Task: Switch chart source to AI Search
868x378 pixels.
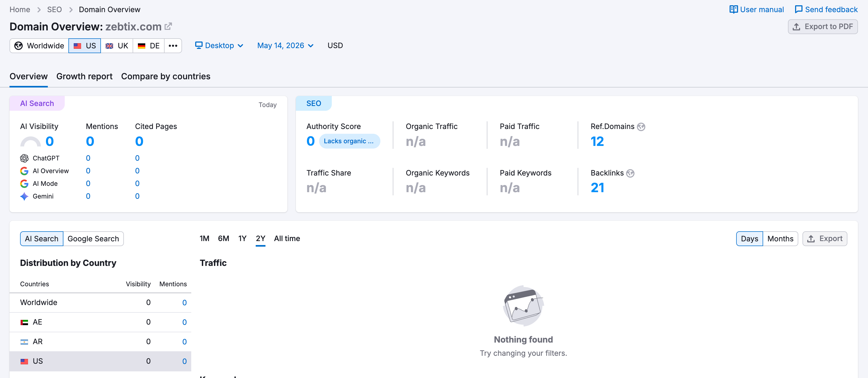Action: pos(41,239)
